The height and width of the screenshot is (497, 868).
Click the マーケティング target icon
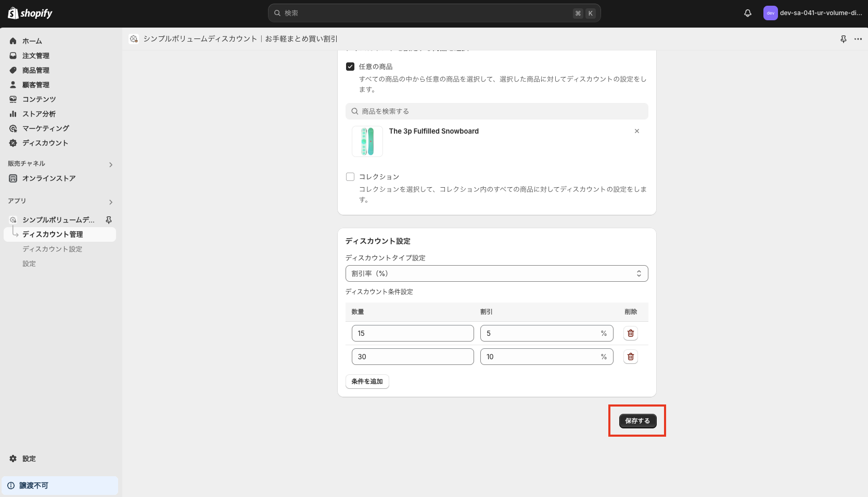point(13,128)
